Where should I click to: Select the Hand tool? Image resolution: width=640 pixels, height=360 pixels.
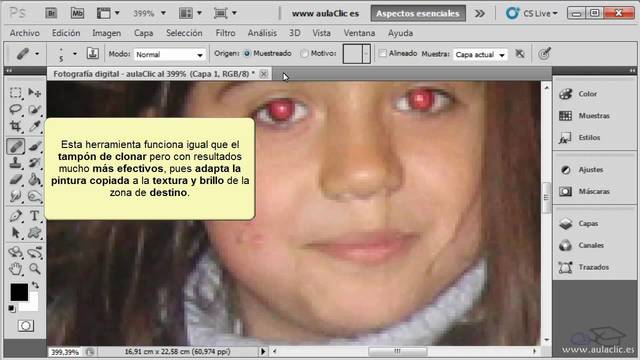point(16,269)
